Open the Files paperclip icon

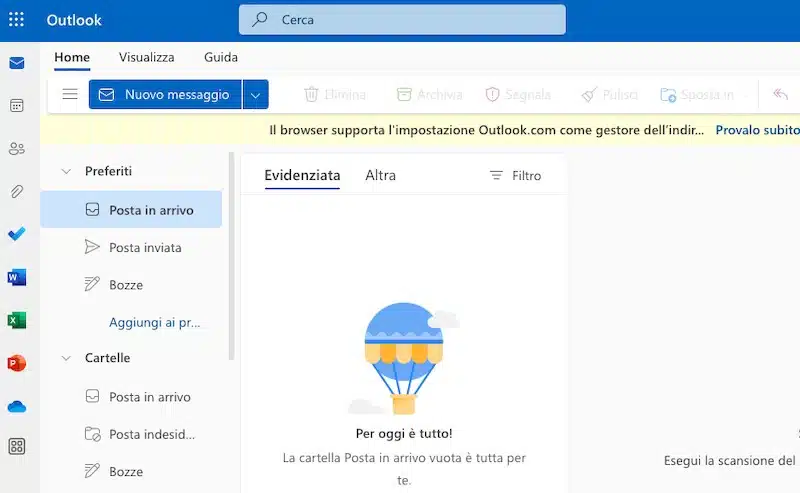pos(17,191)
